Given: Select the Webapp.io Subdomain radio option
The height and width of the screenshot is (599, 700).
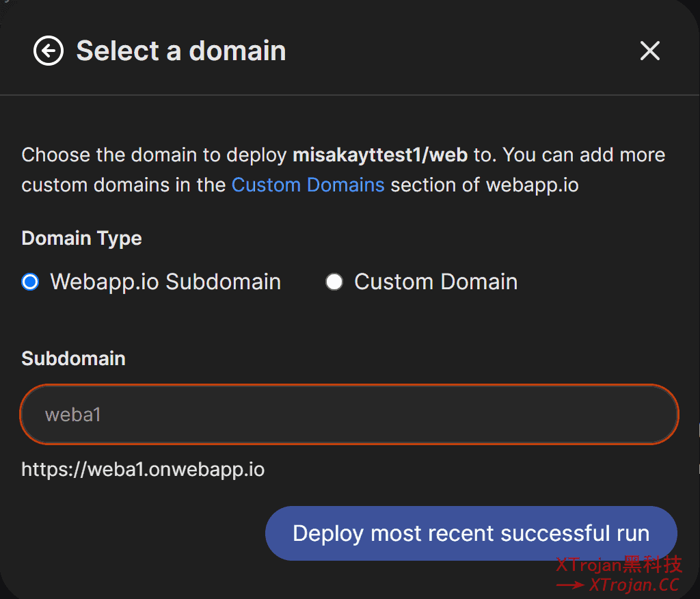Looking at the screenshot, I should (30, 282).
